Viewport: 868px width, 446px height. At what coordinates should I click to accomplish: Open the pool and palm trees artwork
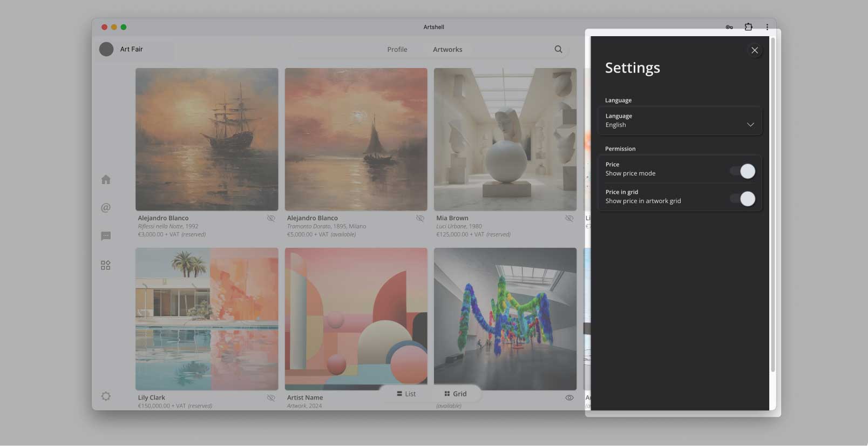(x=207, y=319)
